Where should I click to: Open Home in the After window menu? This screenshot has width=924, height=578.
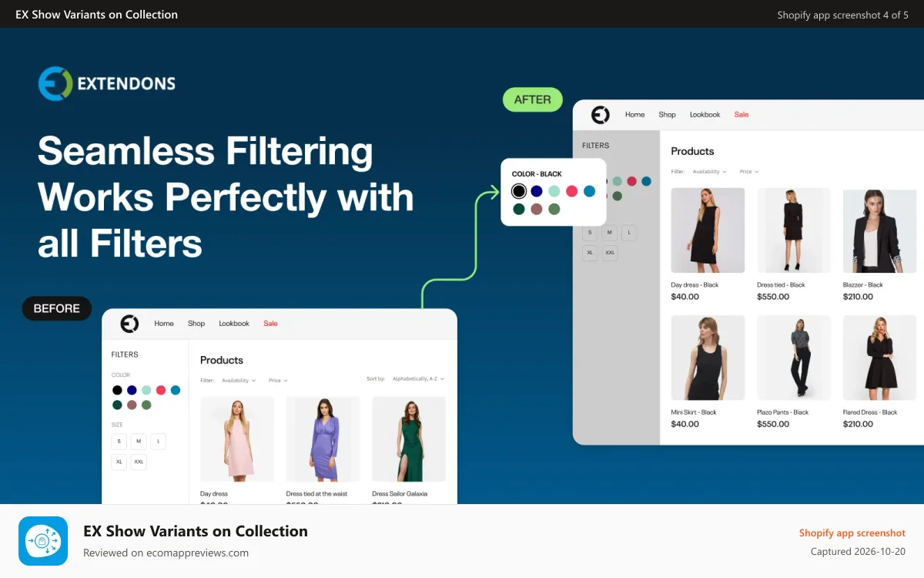click(634, 115)
